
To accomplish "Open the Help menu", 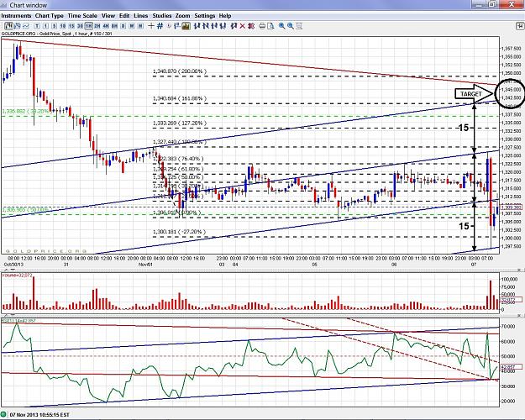I will tap(225, 16).
